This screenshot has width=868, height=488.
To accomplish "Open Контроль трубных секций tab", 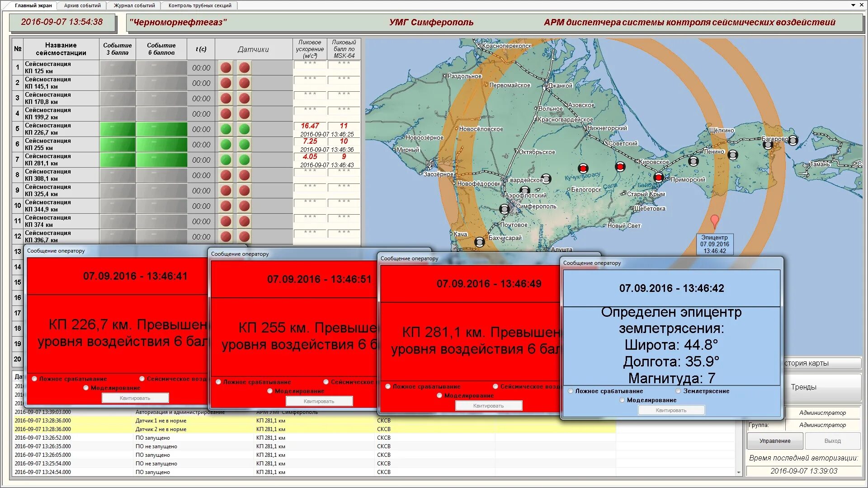I will [200, 5].
